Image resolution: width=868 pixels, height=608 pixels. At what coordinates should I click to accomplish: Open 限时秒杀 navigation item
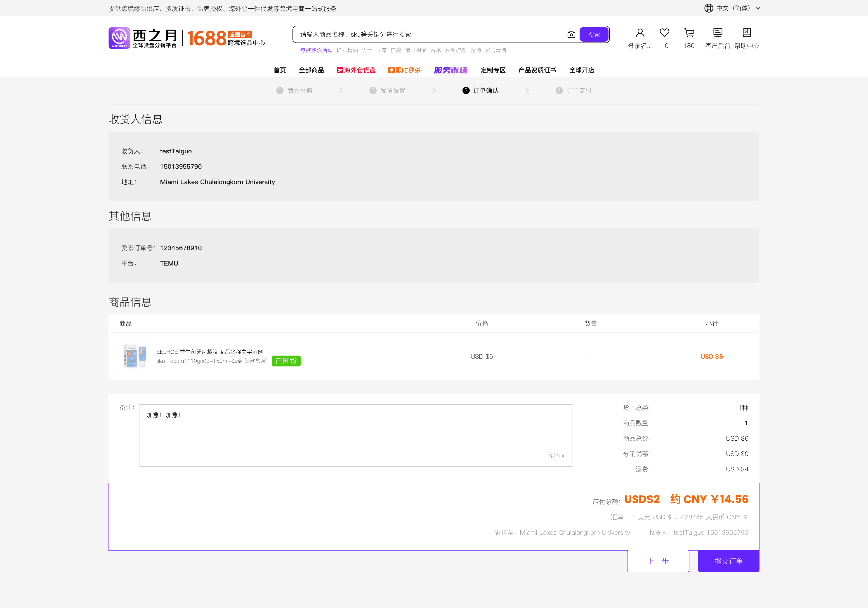(x=405, y=70)
